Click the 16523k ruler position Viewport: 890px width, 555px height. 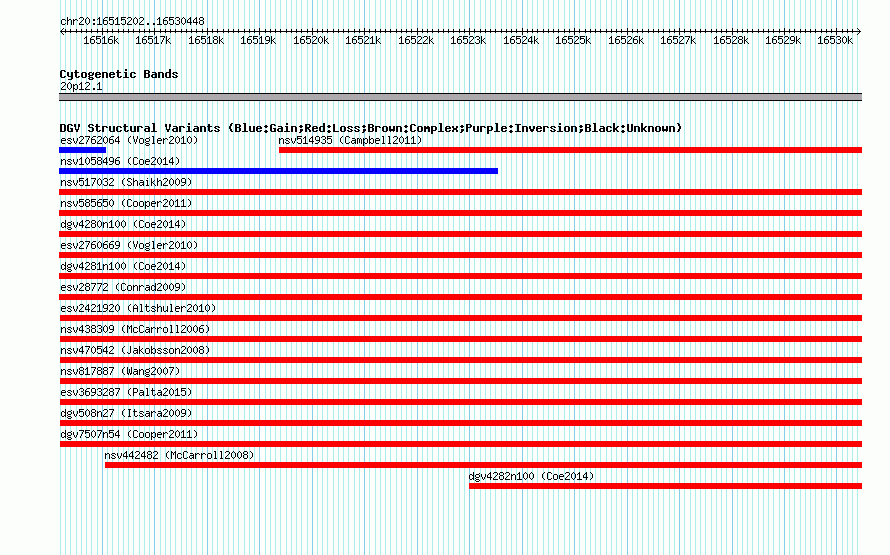coord(468,40)
